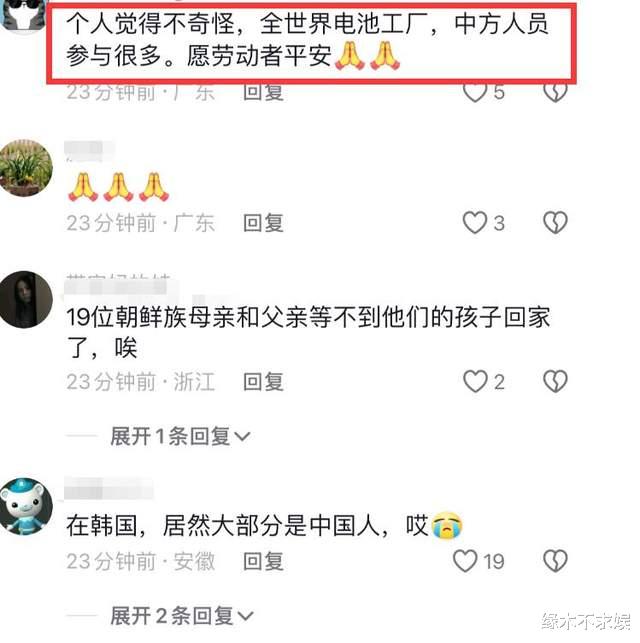Reply to the Zhejiang comment via 回复
The image size is (640, 643).
click(x=263, y=381)
